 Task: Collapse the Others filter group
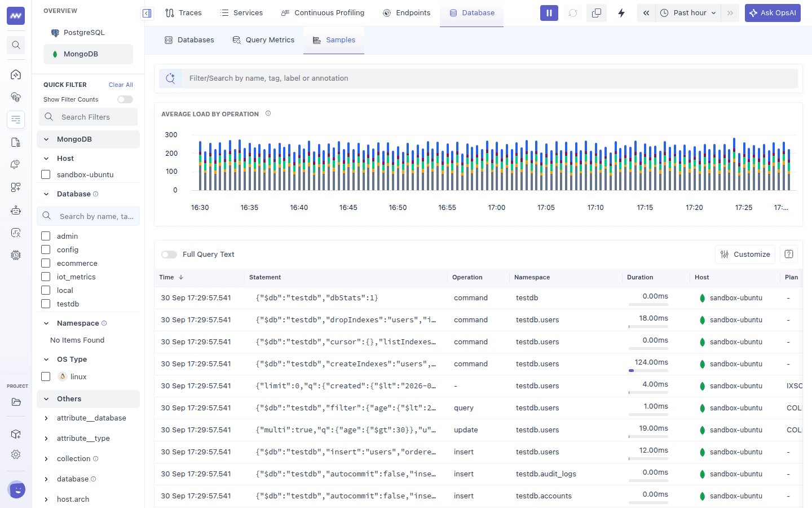click(46, 399)
